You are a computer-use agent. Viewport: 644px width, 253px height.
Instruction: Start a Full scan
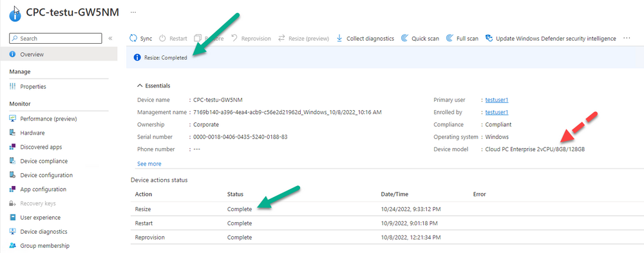point(462,38)
